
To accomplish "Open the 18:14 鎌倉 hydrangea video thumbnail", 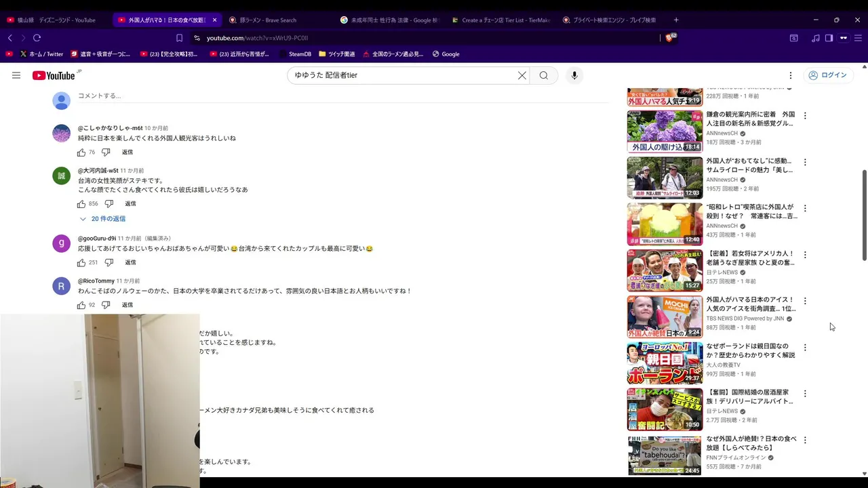I will 665,131.
